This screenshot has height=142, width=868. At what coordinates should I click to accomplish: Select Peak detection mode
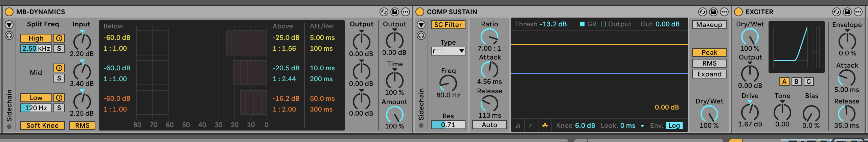709,52
